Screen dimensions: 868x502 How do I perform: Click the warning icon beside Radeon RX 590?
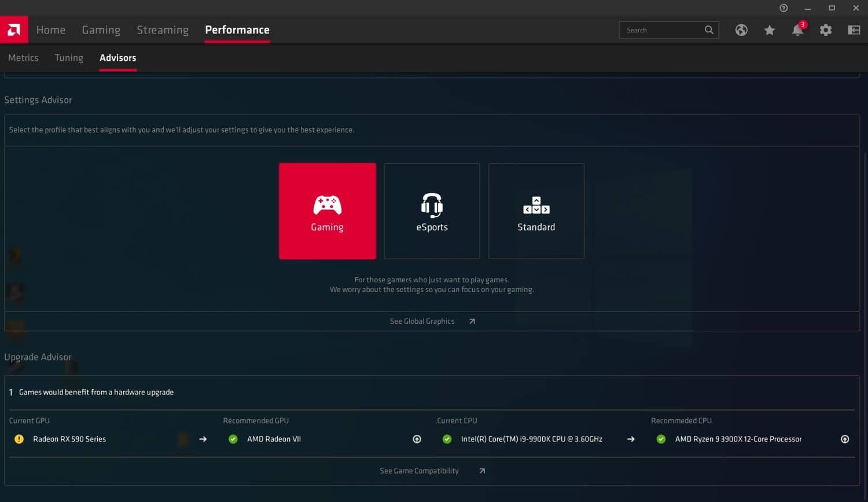[x=19, y=439]
